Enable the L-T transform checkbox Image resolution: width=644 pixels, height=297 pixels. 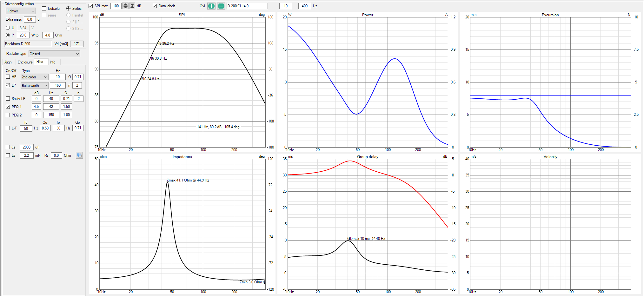coord(8,128)
